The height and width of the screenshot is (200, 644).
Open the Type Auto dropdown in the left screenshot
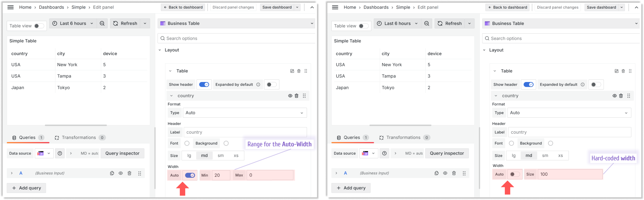click(x=245, y=113)
